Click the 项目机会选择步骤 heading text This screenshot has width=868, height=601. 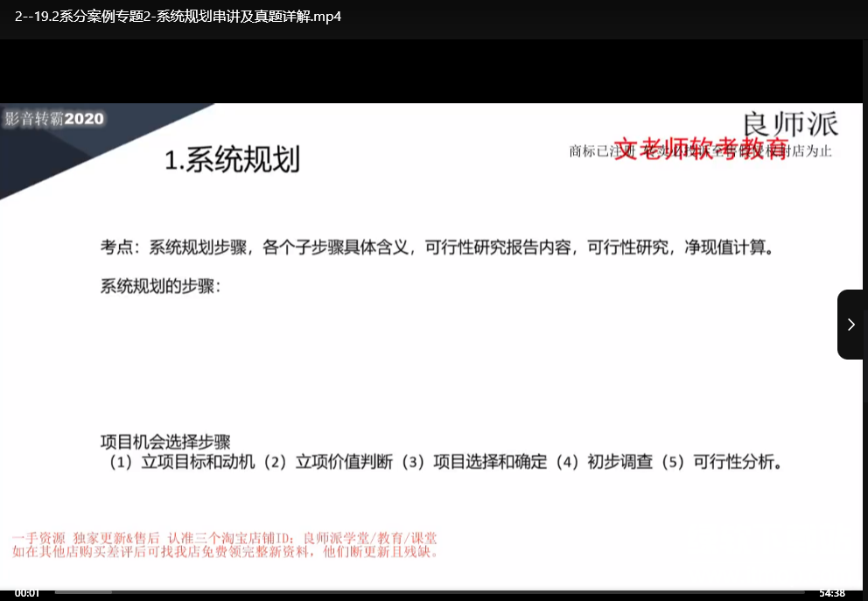tap(165, 442)
